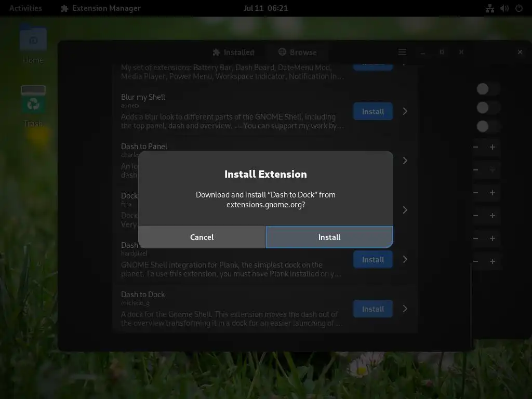Click the puzzle icon beside Extension Manager
The width and height of the screenshot is (532, 399).
pos(64,8)
